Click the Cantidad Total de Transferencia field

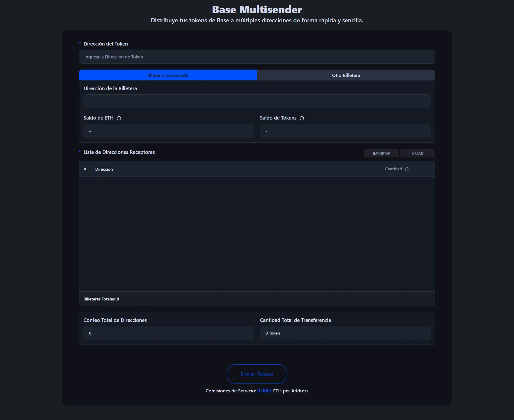click(x=345, y=333)
